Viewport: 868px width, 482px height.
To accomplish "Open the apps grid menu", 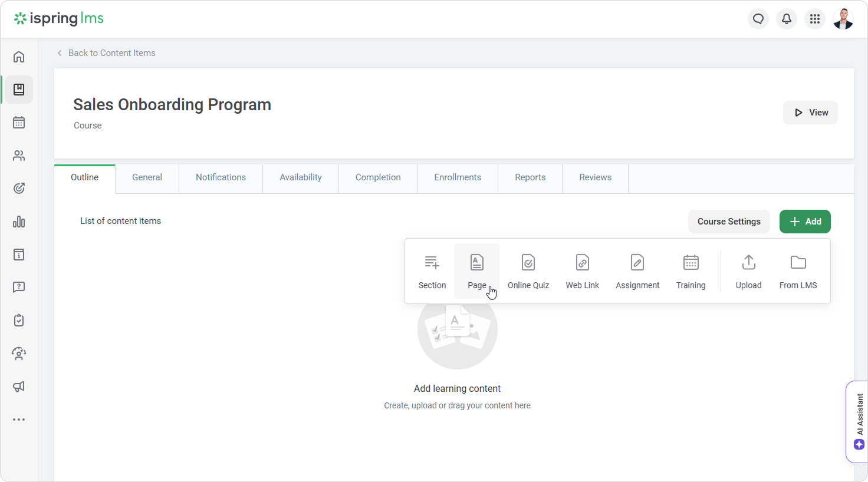I will [814, 19].
